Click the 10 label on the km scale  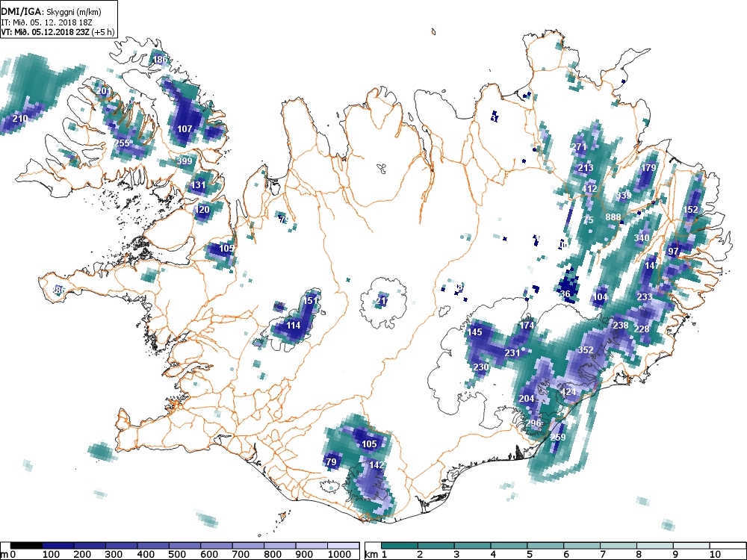point(715,554)
